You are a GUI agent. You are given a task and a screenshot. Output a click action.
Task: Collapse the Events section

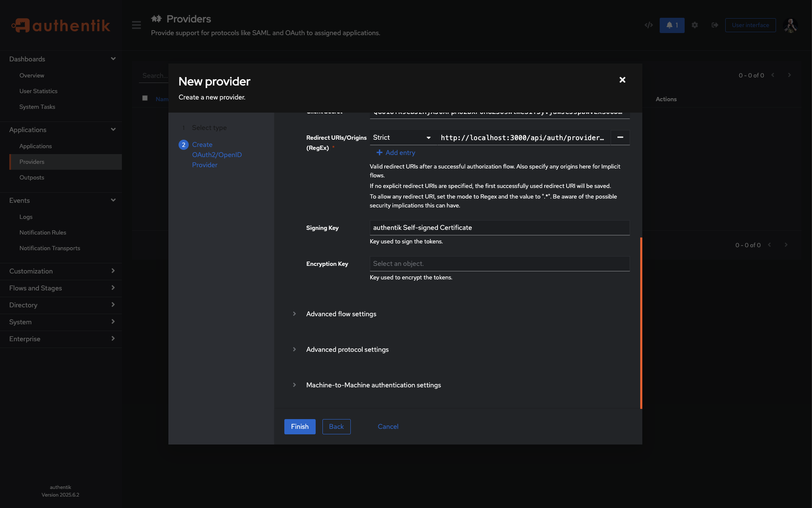[x=61, y=200]
